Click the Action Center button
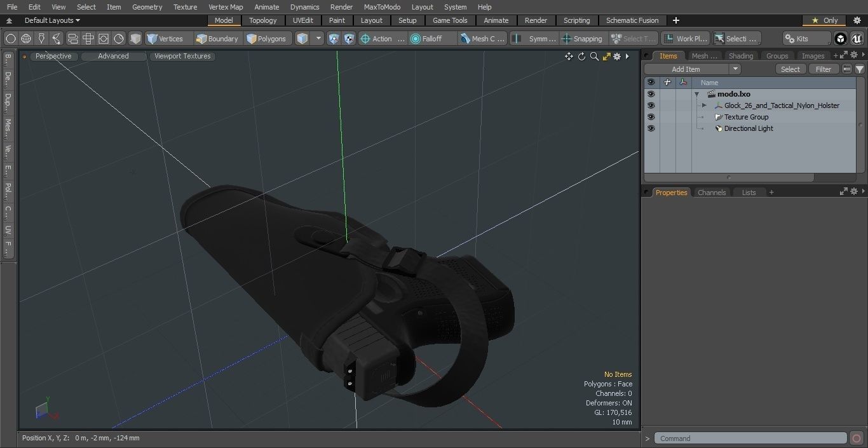Screen dimensions: 868x448 [x=383, y=39]
